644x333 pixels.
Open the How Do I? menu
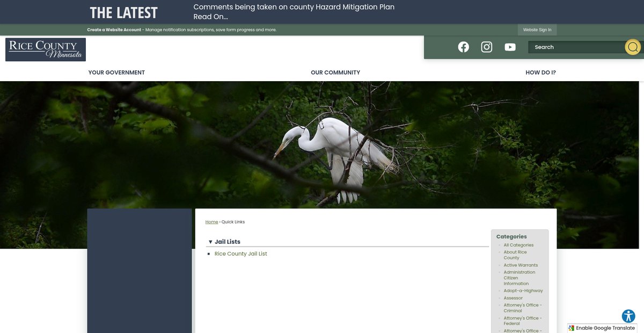coord(540,73)
